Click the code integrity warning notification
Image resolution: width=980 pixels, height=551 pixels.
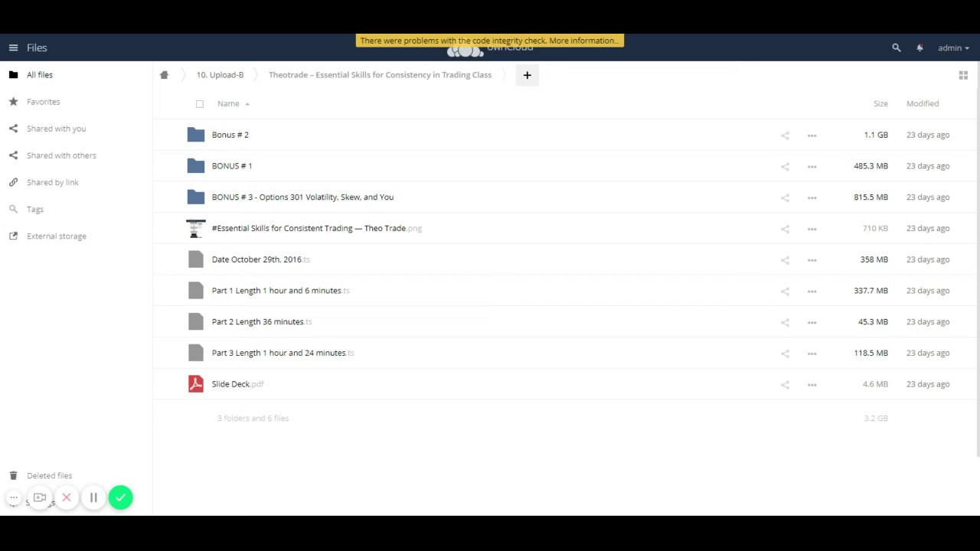[x=490, y=41]
